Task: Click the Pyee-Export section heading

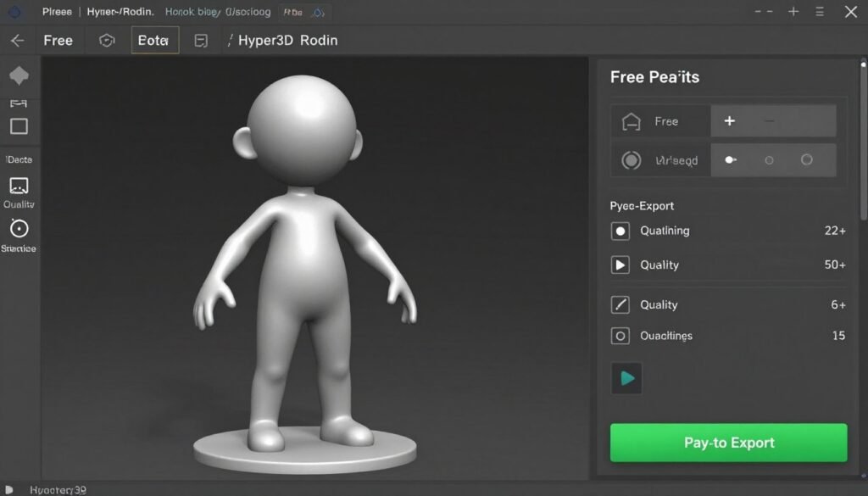Action: (x=642, y=206)
